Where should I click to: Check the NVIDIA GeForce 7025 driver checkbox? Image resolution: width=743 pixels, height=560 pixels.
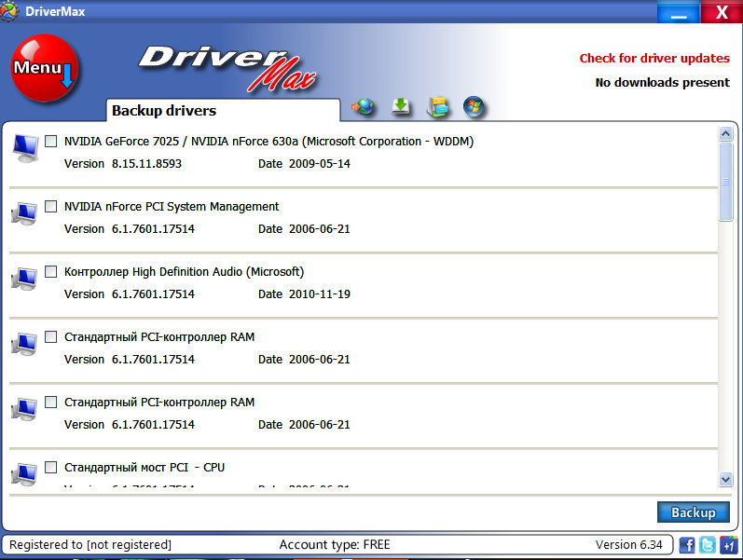click(50, 142)
